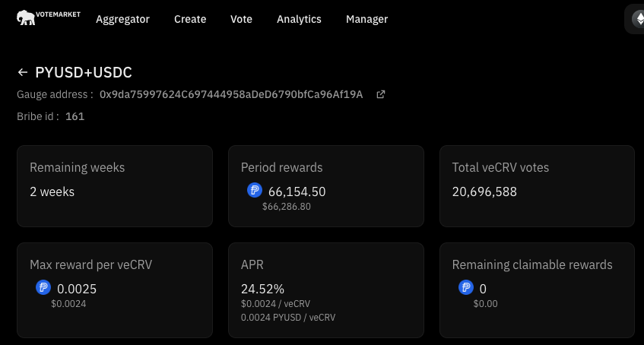
Task: Click PYUSD icon under Max reward per veCRV
Action: point(43,288)
